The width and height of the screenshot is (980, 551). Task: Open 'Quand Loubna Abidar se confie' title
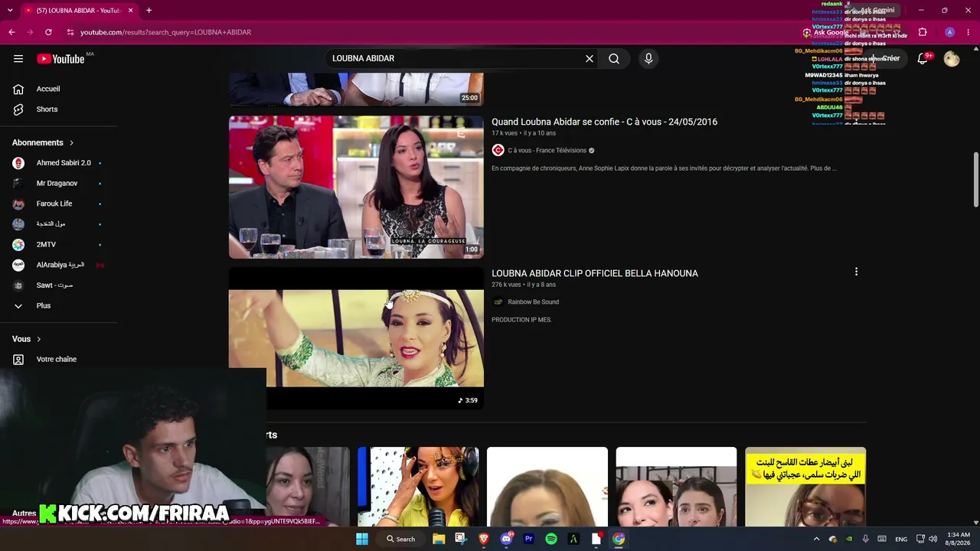[x=604, y=122]
